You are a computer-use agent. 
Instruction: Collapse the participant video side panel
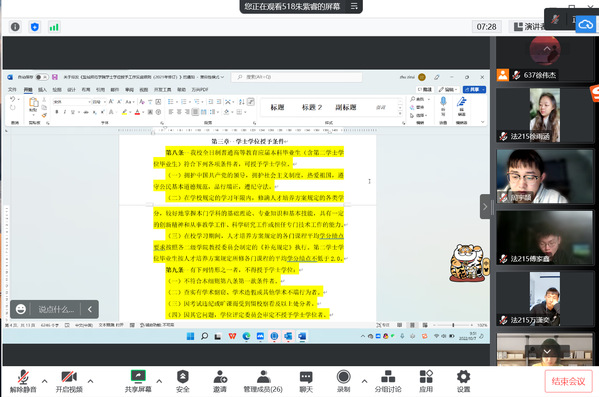(485, 207)
